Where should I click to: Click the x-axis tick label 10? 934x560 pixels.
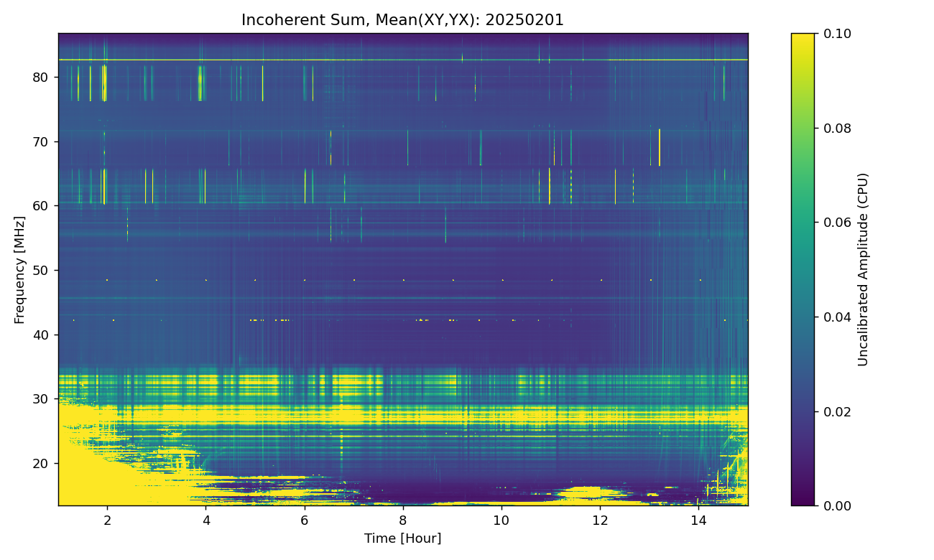coord(501,520)
